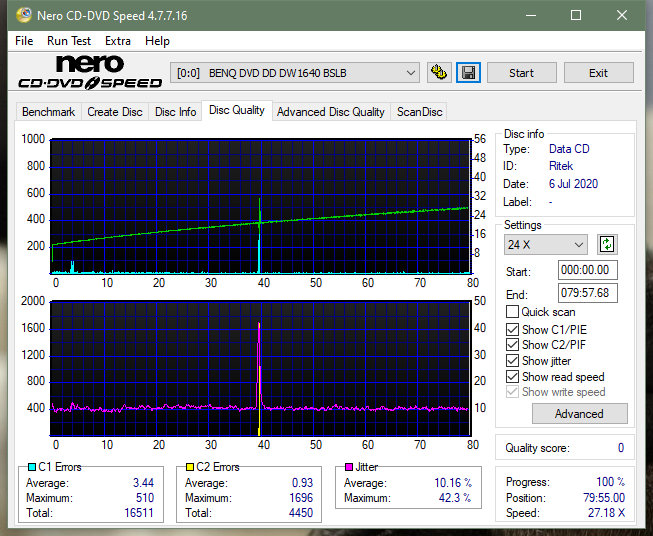This screenshot has height=536, width=653.
Task: Switch to the Disc Info tab
Action: click(x=175, y=112)
